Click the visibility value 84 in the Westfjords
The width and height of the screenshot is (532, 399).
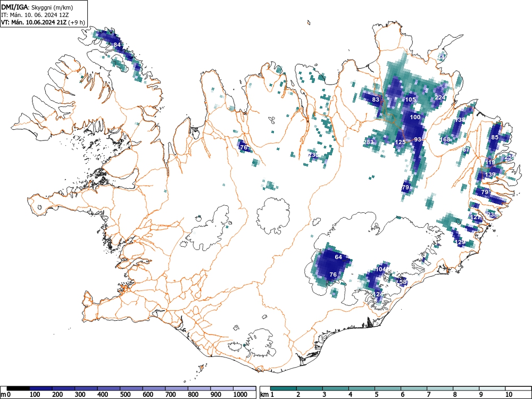(x=117, y=45)
